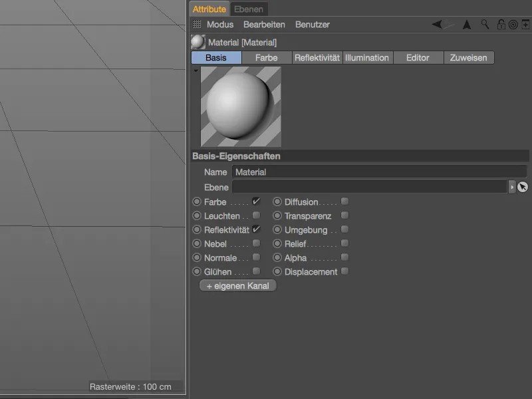
Task: Enable the Diffusion channel checkbox
Action: pyautogui.click(x=344, y=201)
